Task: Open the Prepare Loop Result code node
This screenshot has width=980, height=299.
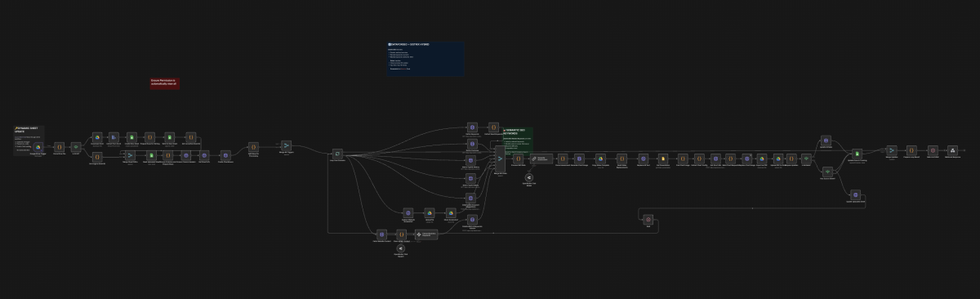Action: click(911, 150)
